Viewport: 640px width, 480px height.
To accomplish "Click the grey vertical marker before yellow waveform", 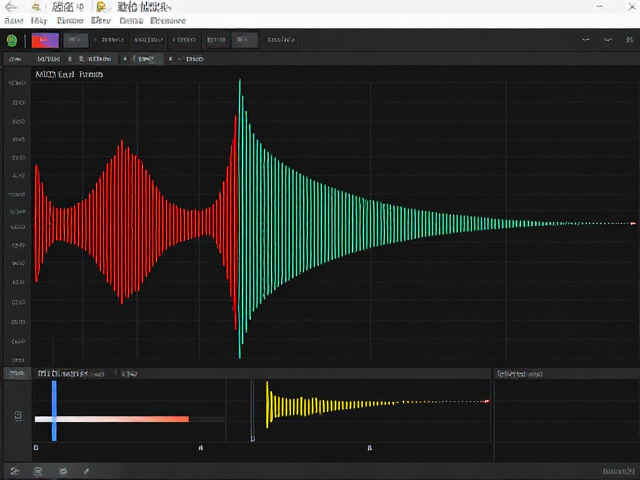I will (x=253, y=411).
